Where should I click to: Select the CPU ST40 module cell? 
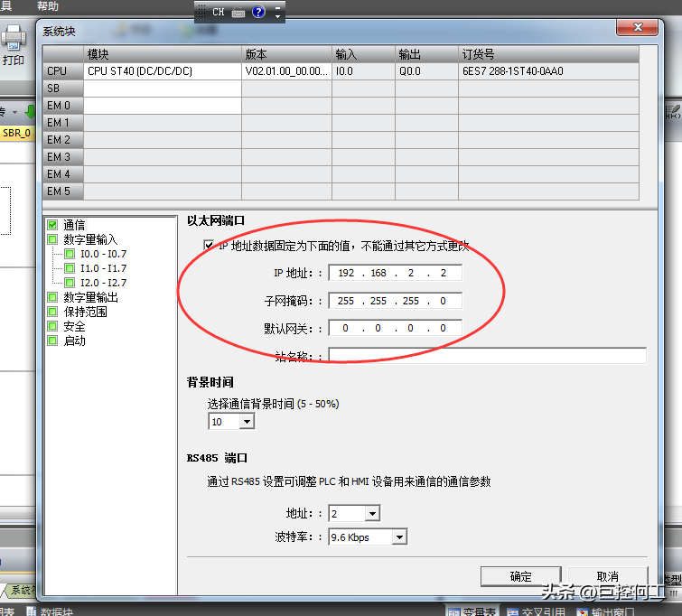pyautogui.click(x=162, y=70)
